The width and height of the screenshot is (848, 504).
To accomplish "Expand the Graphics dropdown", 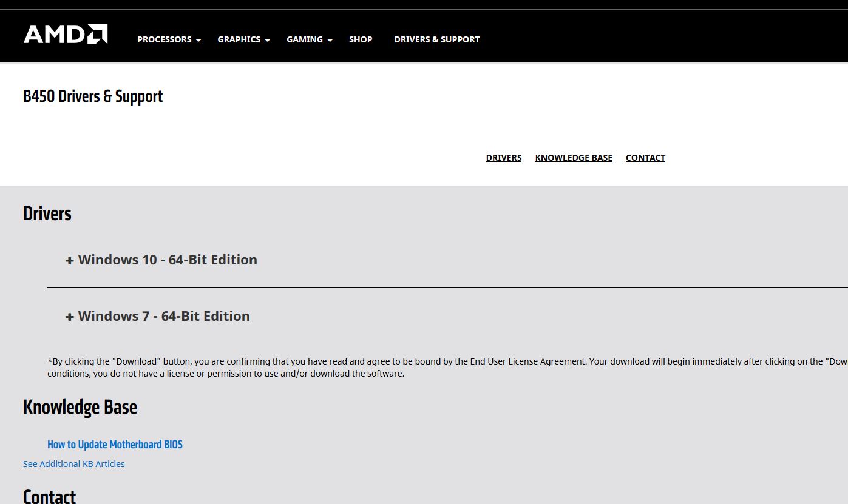I will (x=244, y=39).
